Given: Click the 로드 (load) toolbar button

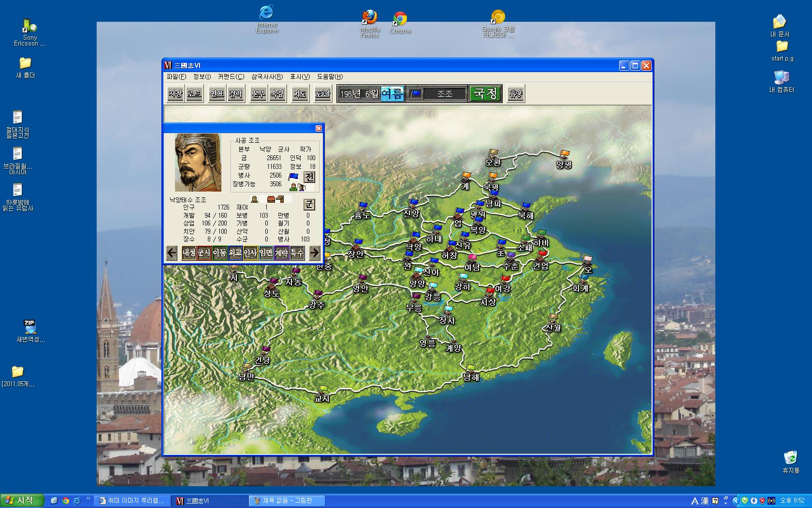Looking at the screenshot, I should point(194,94).
